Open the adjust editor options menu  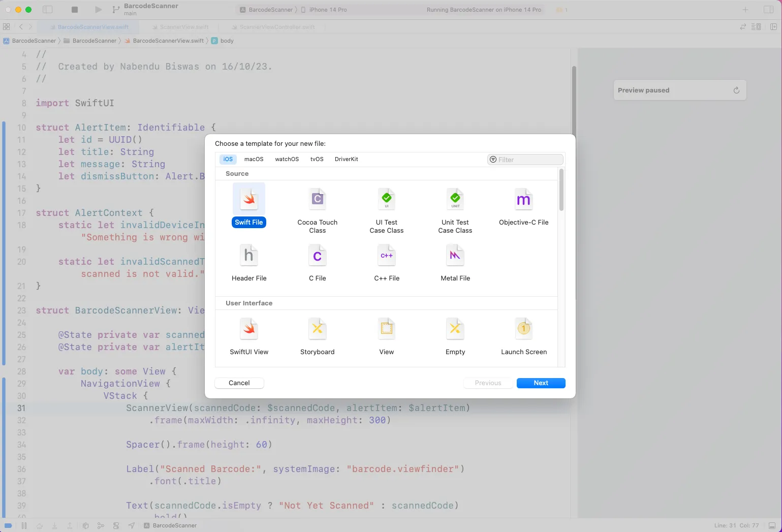point(757,26)
